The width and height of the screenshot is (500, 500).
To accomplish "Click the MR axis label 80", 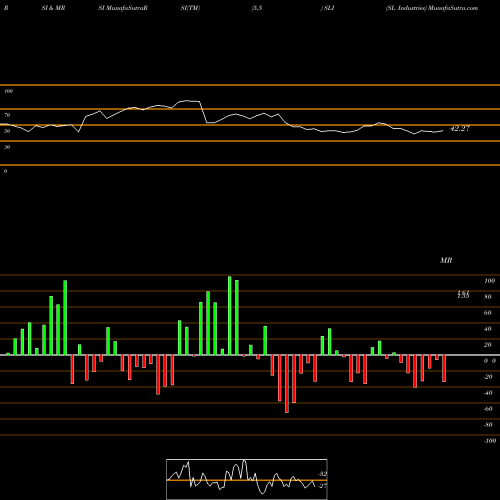I will coord(488,297).
